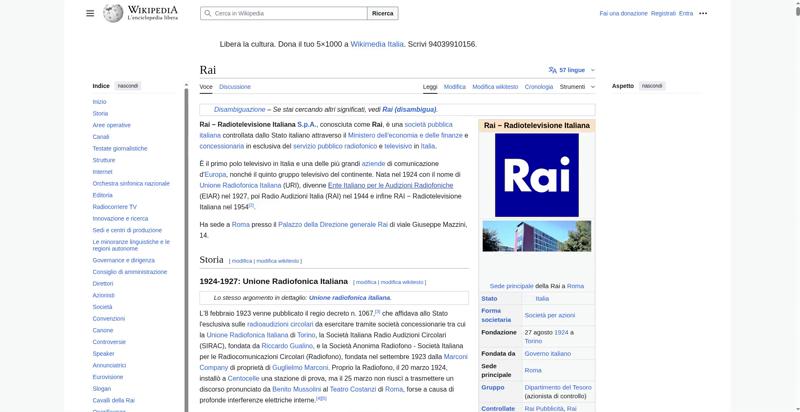
Task: Open the hamburger main menu icon
Action: [90, 13]
